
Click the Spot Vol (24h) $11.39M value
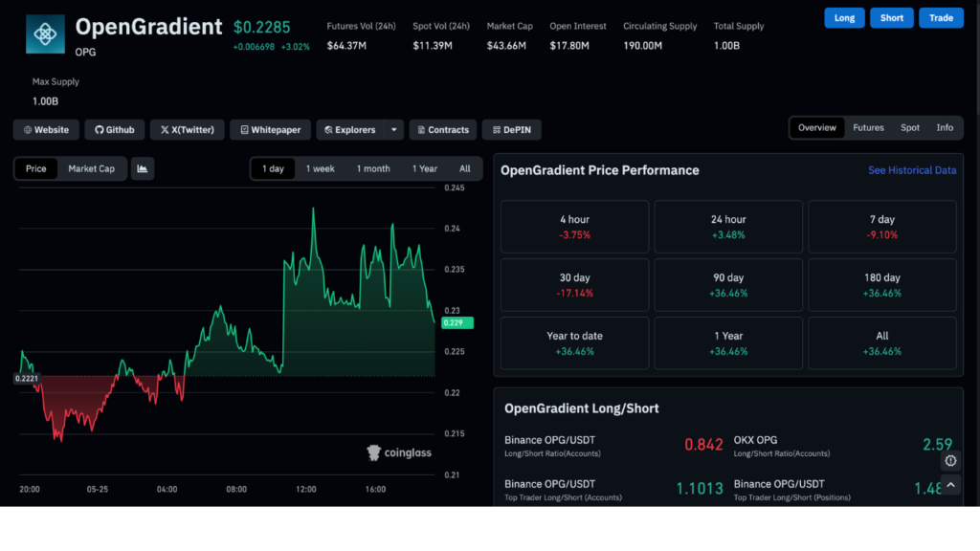coord(433,46)
